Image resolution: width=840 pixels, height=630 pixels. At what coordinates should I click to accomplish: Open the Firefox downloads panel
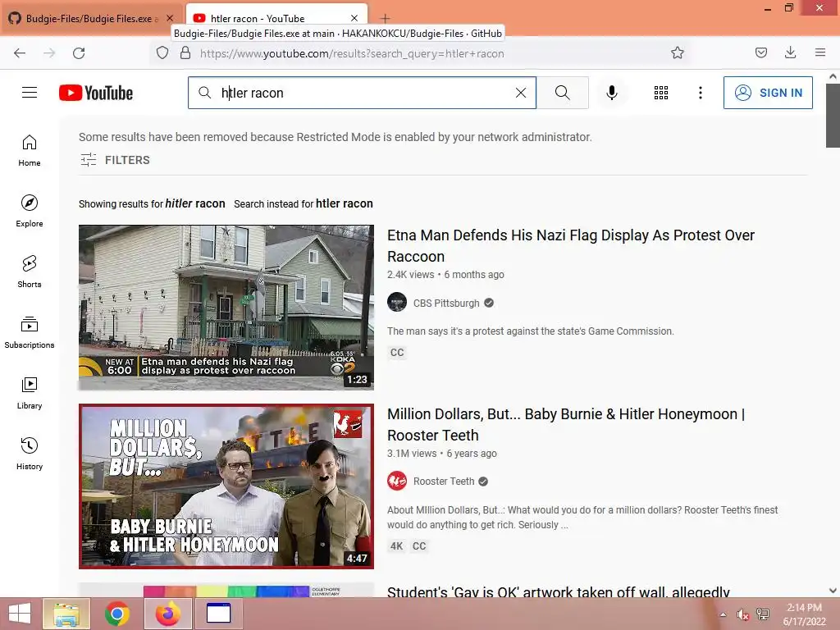tap(790, 52)
